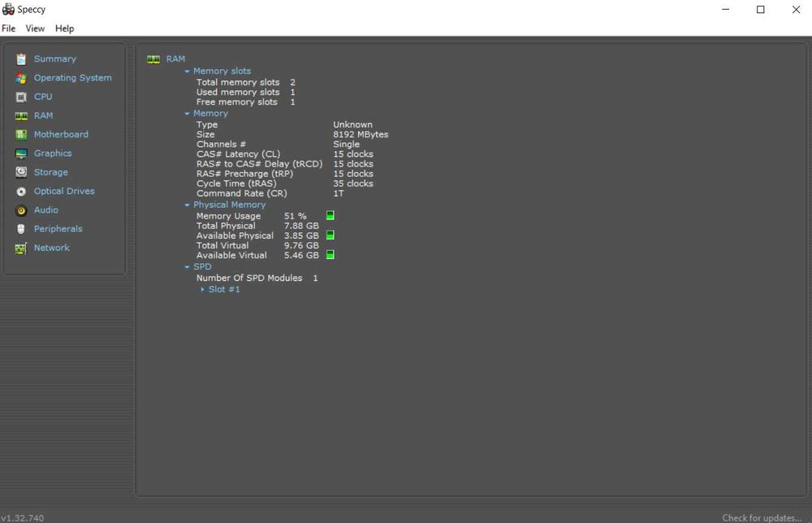The width and height of the screenshot is (812, 523).
Task: Maximize the Speccy window
Action: pos(760,9)
